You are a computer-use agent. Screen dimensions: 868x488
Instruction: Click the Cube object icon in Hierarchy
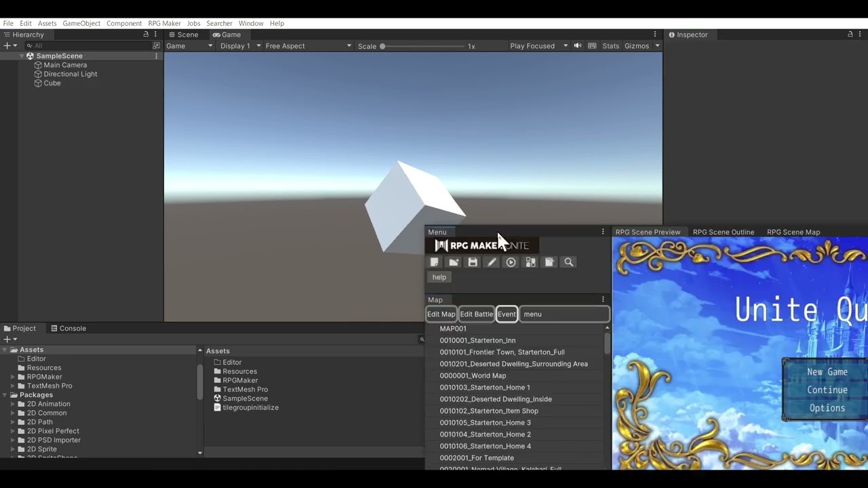[38, 83]
